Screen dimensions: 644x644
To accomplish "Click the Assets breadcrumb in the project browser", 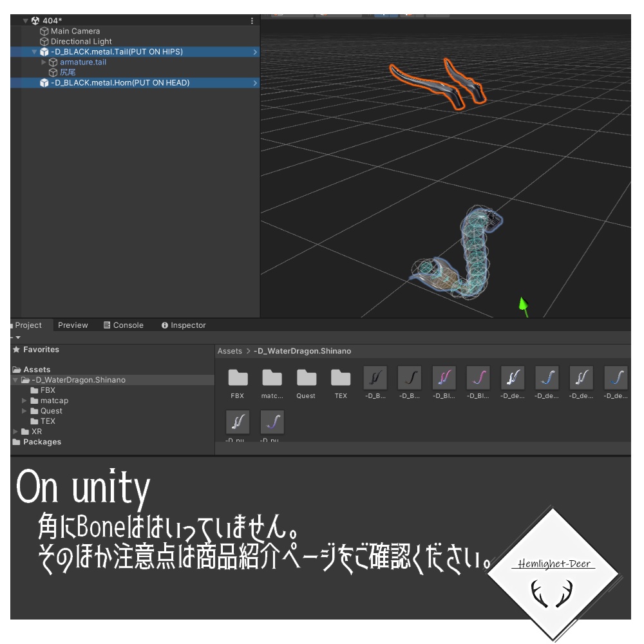I will pos(230,351).
